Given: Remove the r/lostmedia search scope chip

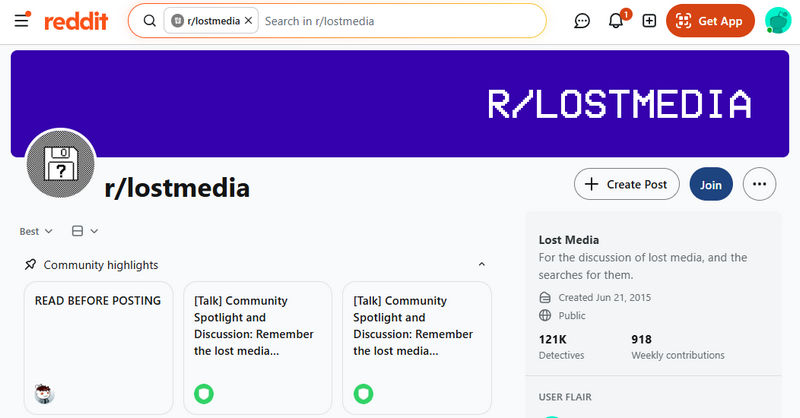Looking at the screenshot, I should point(248,20).
